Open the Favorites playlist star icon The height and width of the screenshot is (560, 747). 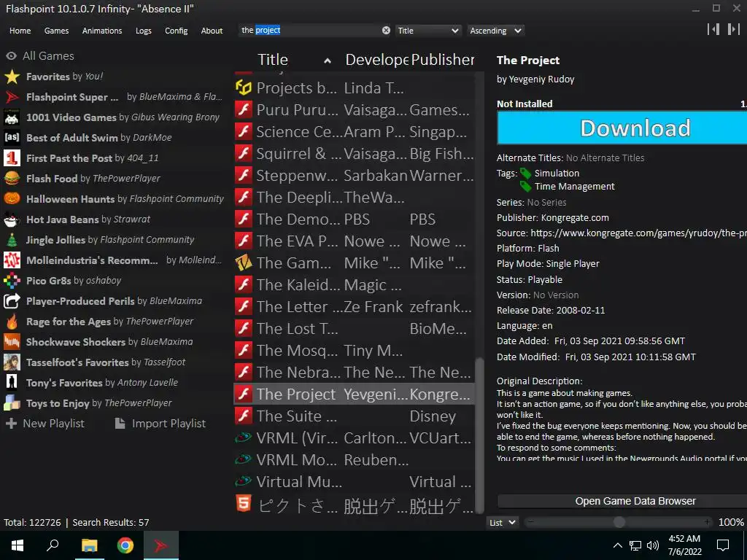pyautogui.click(x=12, y=77)
